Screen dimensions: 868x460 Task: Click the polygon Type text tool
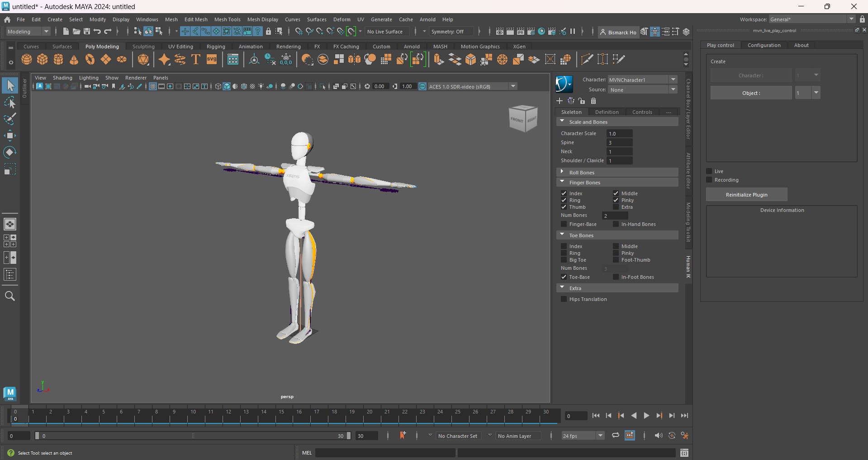click(x=196, y=60)
